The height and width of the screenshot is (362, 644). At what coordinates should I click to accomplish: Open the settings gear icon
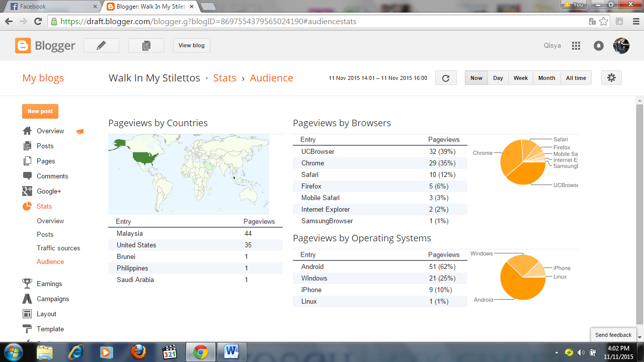pos(611,77)
